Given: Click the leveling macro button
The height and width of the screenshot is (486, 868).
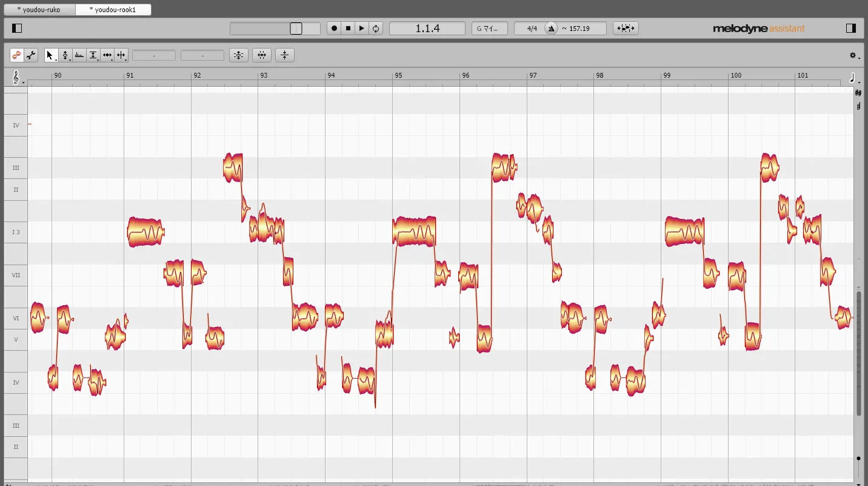Looking at the screenshot, I should (285, 55).
